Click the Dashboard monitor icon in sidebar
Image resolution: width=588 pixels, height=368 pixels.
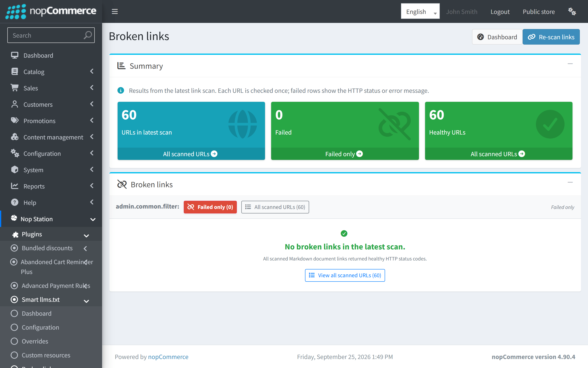pyautogui.click(x=14, y=55)
